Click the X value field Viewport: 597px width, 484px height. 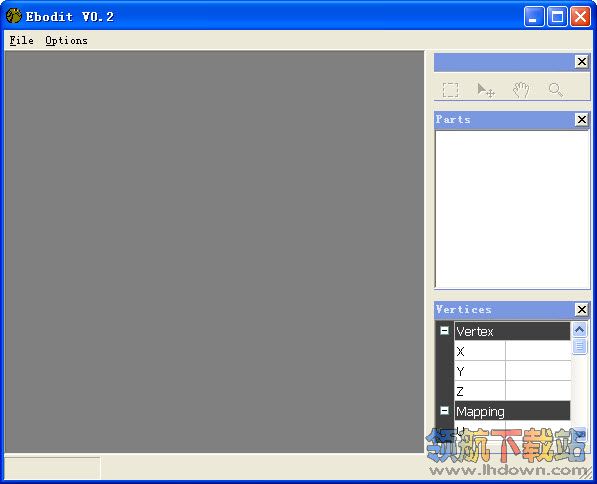[538, 351]
